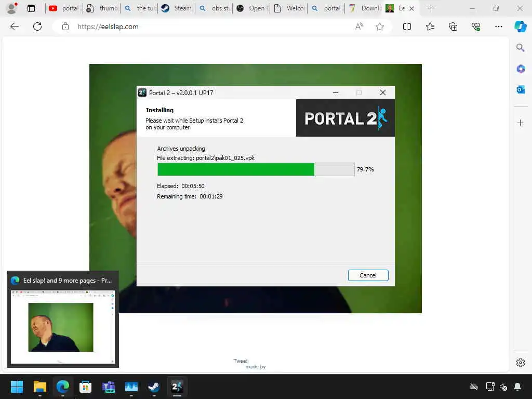Image resolution: width=532 pixels, height=399 pixels.
Task: Click the Edge taskbar icon
Action: coord(63,387)
